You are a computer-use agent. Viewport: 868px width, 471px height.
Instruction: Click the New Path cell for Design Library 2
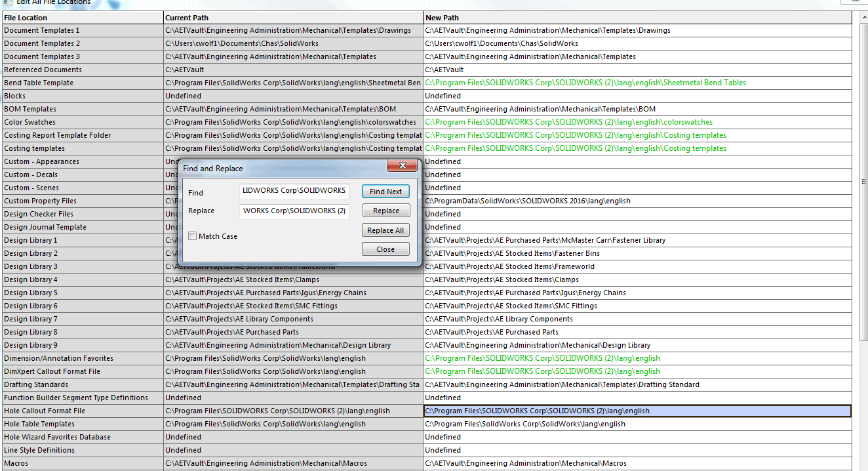(x=637, y=253)
